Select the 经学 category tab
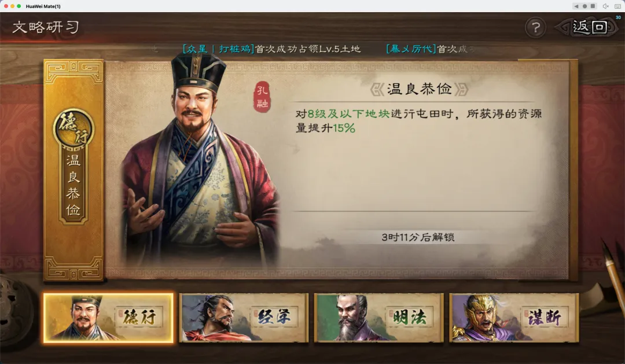 point(244,318)
